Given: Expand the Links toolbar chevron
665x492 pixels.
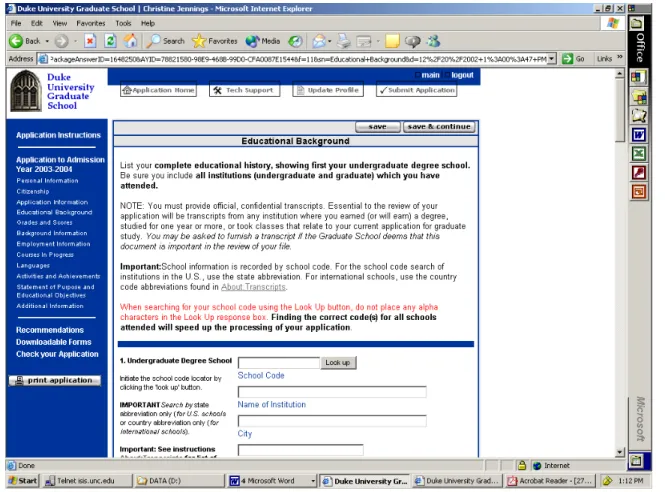Looking at the screenshot, I should click(620, 56).
